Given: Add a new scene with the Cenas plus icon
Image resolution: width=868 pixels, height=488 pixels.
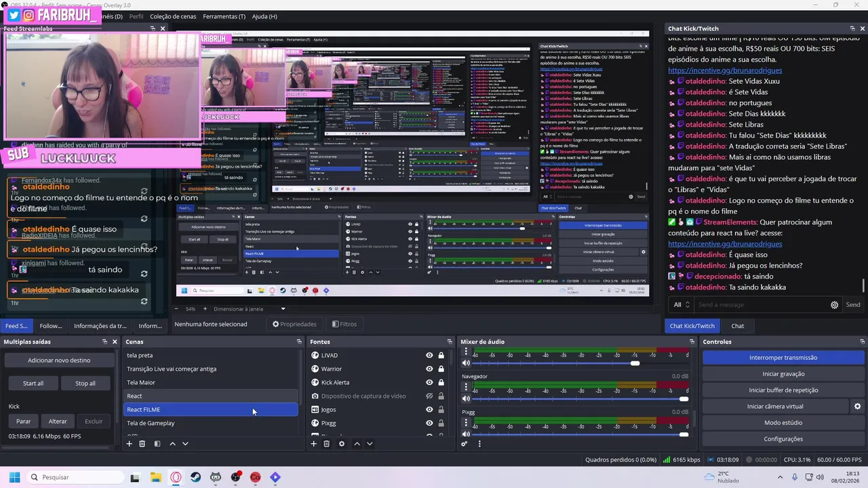Looking at the screenshot, I should coord(129,444).
